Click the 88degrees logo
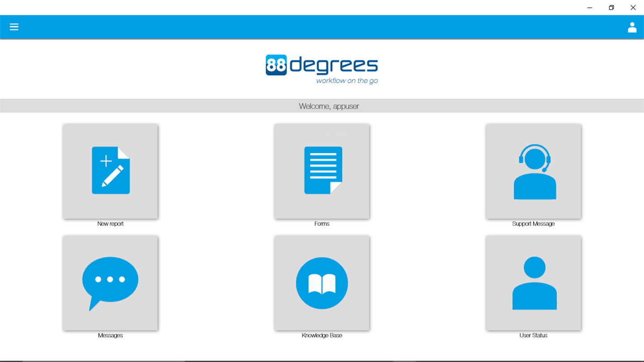Image resolution: width=644 pixels, height=362 pixels. pos(322,69)
